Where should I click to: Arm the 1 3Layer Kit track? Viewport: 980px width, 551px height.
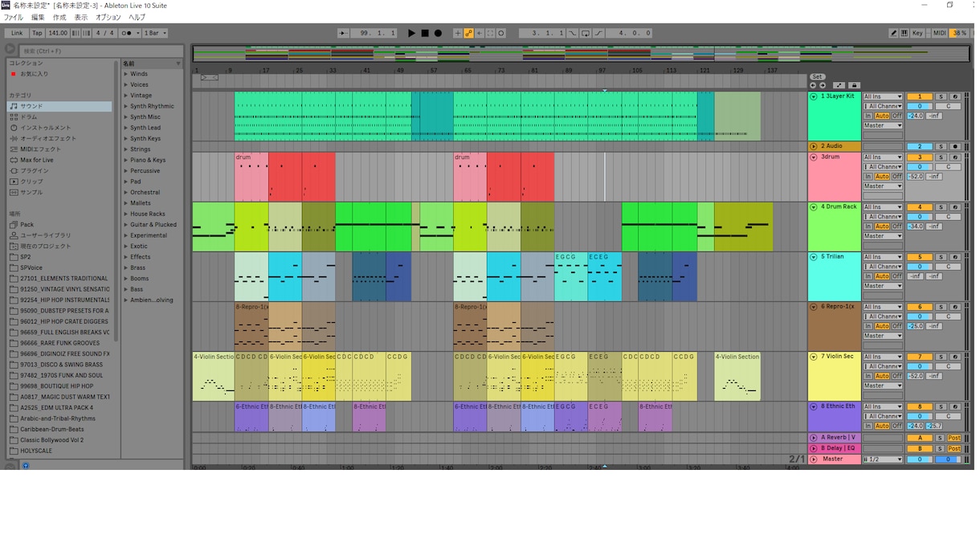(x=955, y=96)
